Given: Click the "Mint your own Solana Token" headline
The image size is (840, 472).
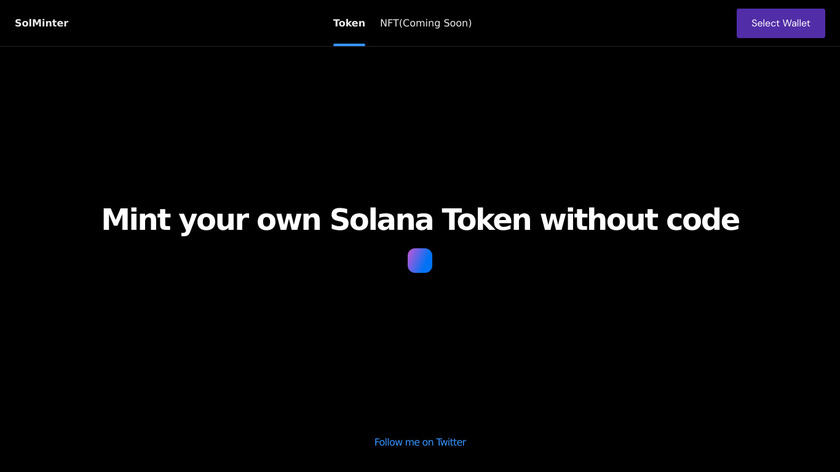Looking at the screenshot, I should point(420,219).
